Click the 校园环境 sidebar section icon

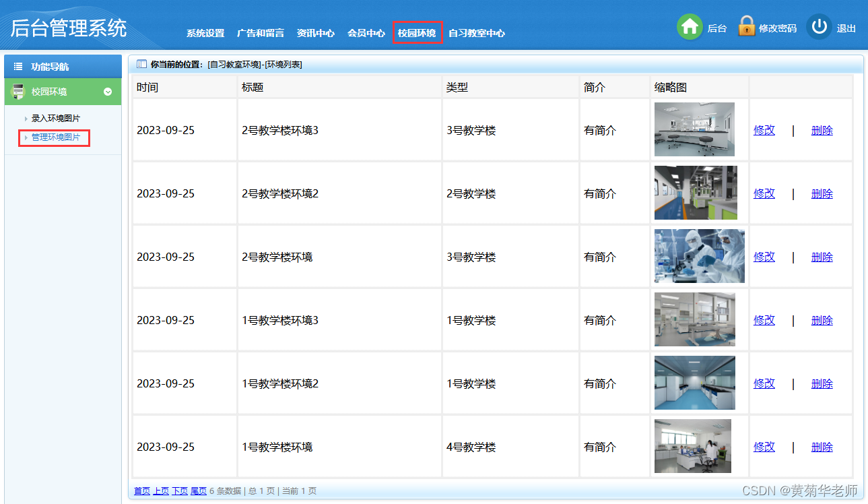coord(18,92)
